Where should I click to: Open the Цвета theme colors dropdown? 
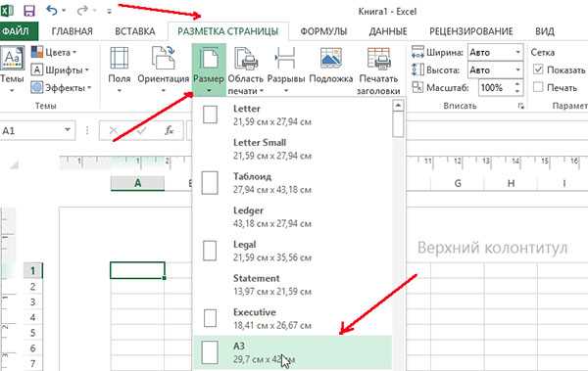(x=54, y=53)
